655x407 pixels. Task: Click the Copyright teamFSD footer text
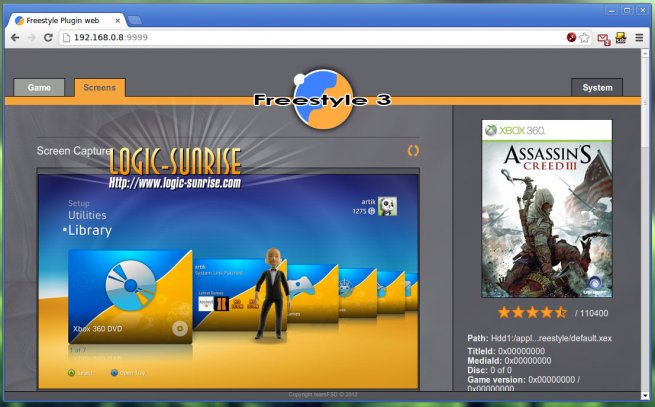(322, 394)
